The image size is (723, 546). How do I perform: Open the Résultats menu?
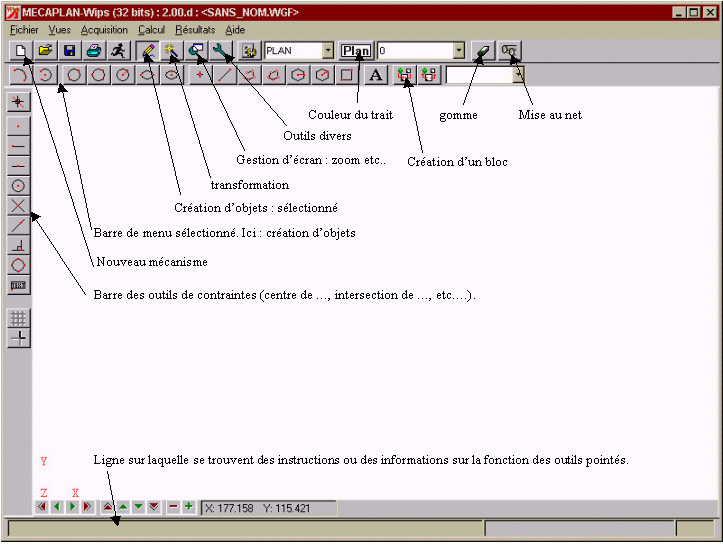click(x=195, y=30)
